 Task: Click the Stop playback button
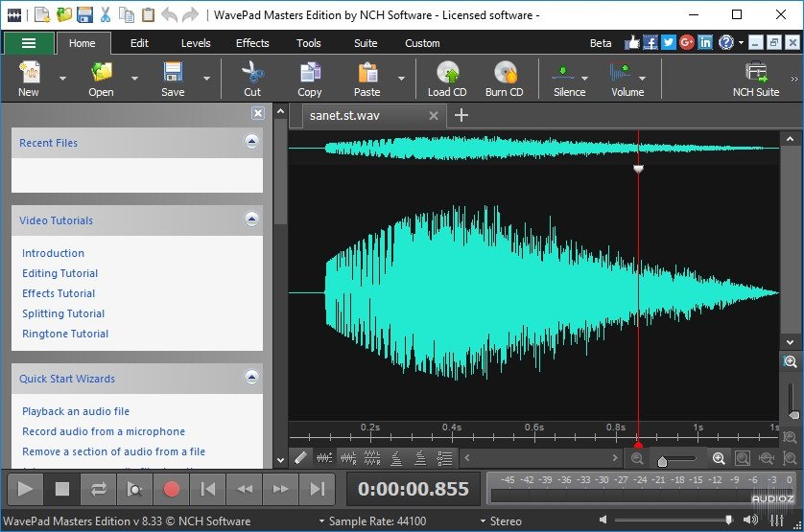point(62,489)
